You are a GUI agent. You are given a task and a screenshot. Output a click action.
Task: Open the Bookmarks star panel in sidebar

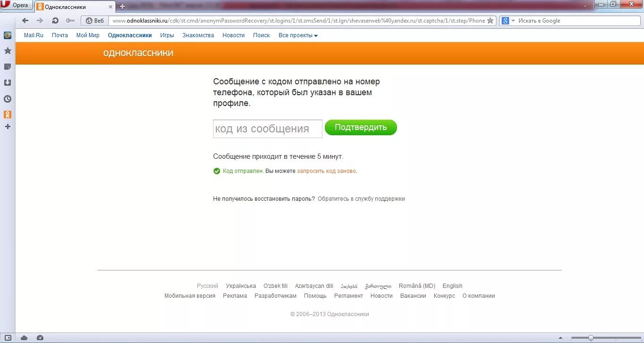pyautogui.click(x=8, y=50)
